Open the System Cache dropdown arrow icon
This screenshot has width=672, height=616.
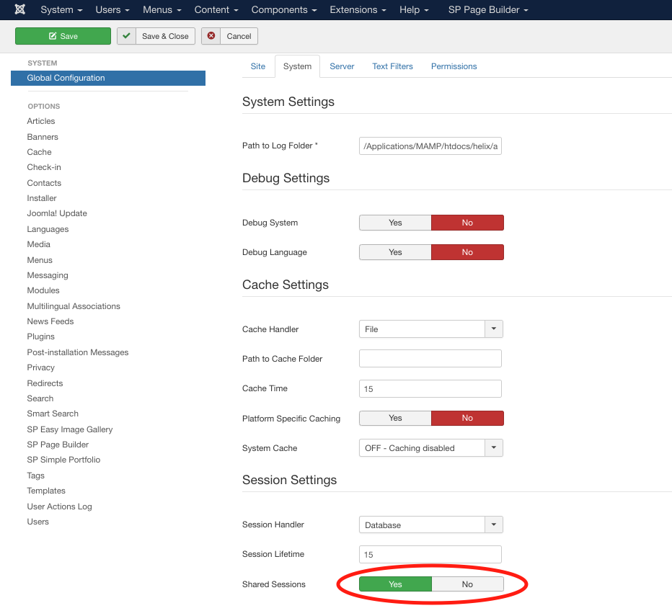[493, 447]
